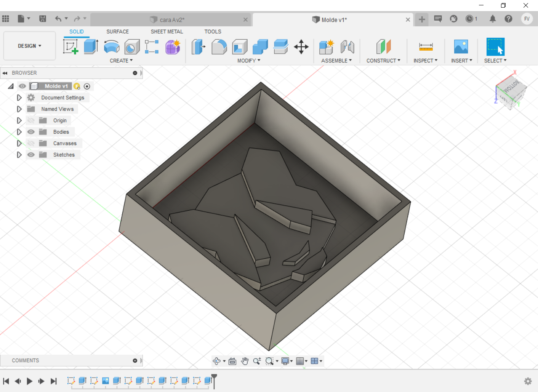Use the Combine tool
Screen dimensions: 538x392
point(260,46)
